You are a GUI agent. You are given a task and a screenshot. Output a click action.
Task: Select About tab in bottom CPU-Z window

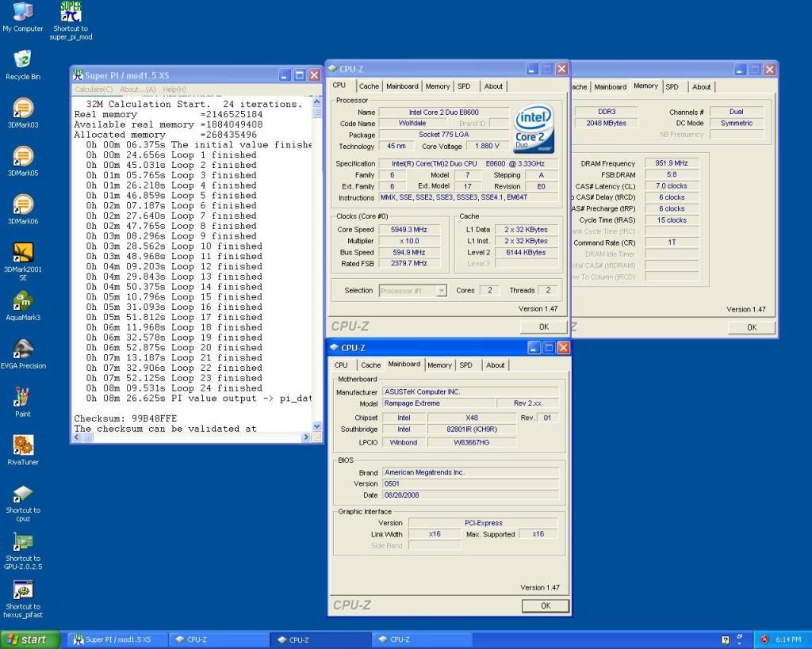(495, 365)
